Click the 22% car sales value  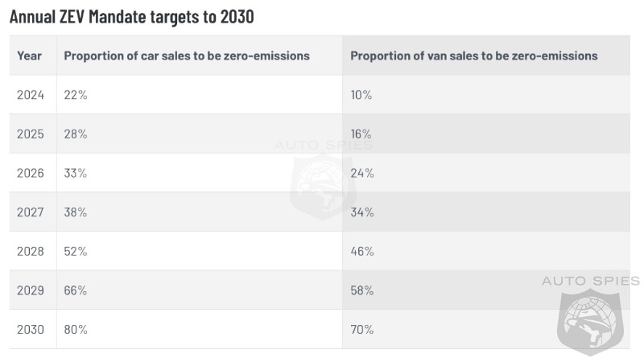tap(76, 95)
